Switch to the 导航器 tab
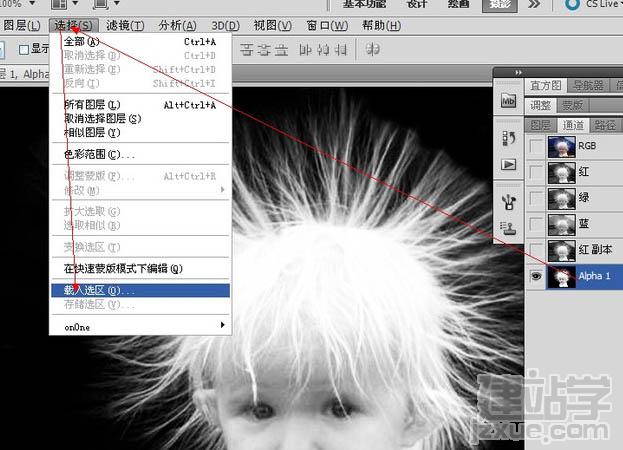The image size is (623, 450). pyautogui.click(x=588, y=85)
